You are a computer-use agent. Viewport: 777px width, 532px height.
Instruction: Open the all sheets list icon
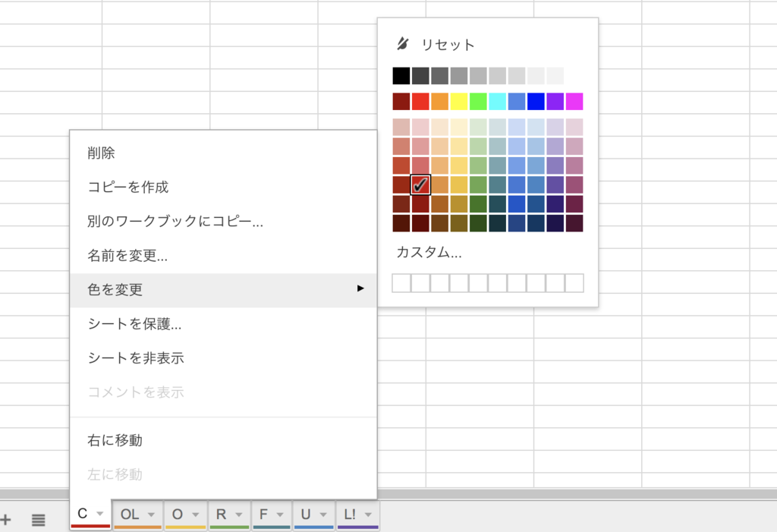(x=39, y=520)
